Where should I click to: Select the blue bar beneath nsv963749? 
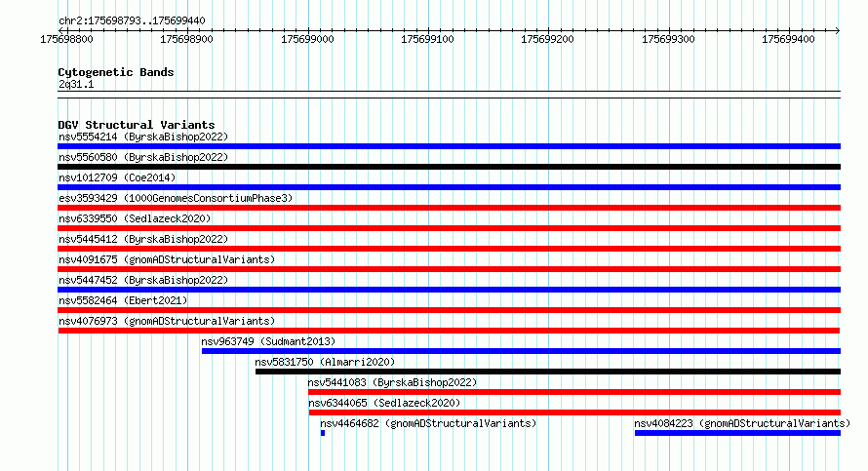click(x=521, y=351)
